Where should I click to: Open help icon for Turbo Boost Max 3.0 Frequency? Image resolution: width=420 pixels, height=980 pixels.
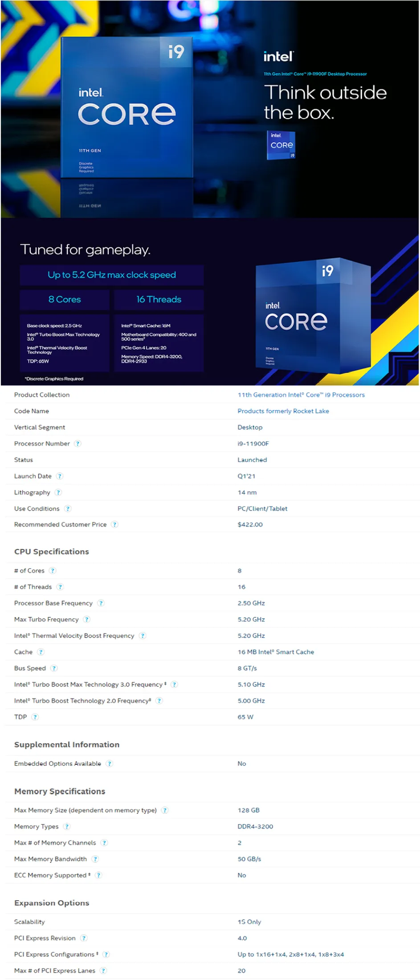pyautogui.click(x=174, y=684)
